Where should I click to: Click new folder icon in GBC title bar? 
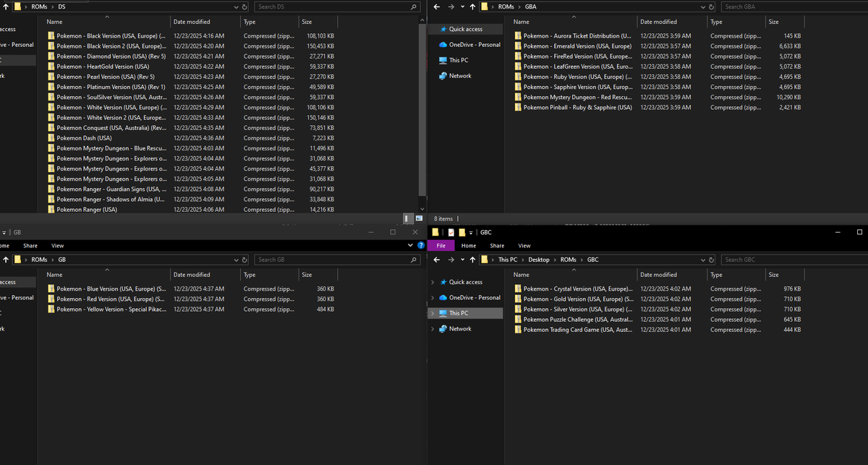[x=461, y=232]
